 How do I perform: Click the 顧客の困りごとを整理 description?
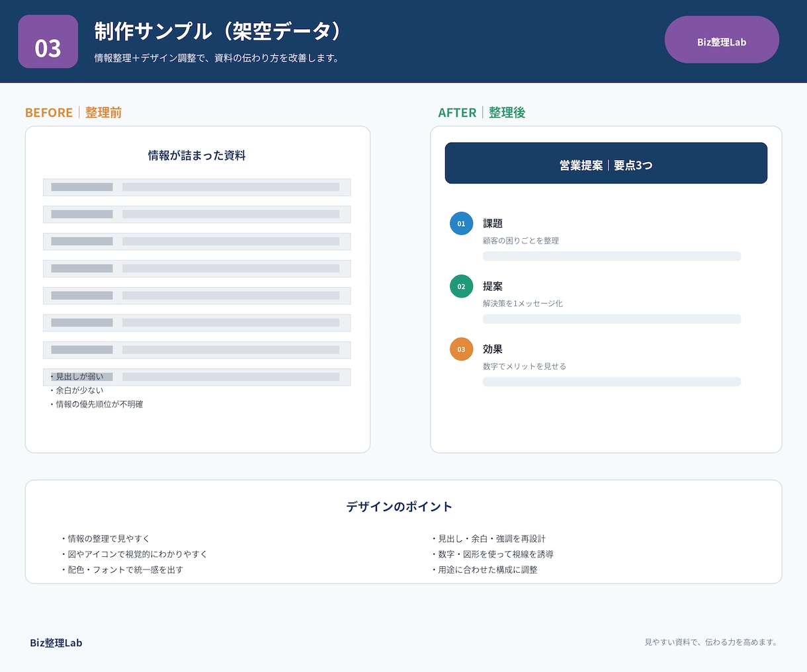(x=521, y=241)
